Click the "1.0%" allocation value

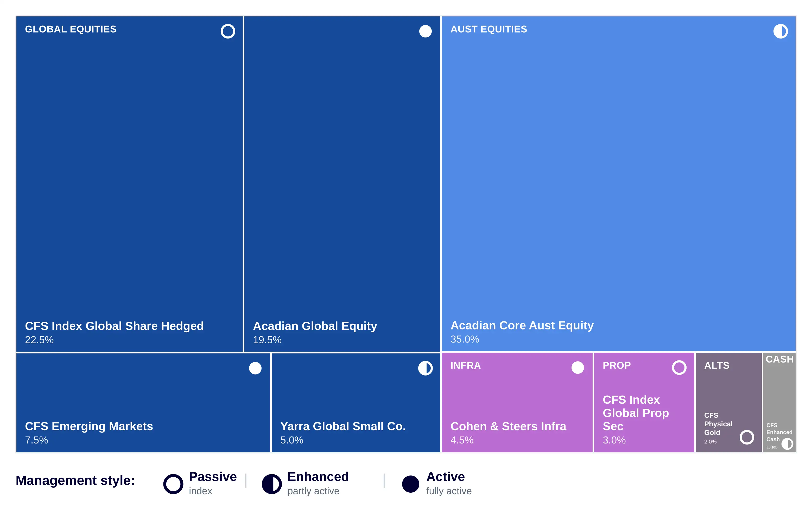click(771, 447)
